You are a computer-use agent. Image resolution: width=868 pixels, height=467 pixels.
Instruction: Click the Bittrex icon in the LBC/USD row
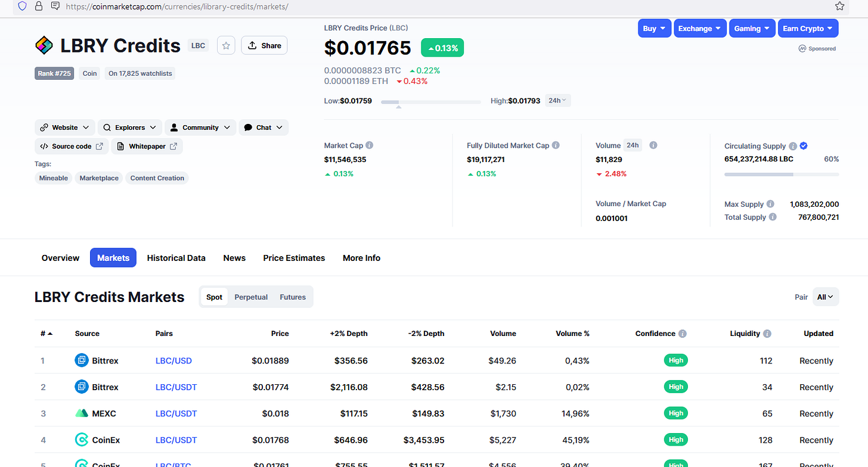click(82, 360)
